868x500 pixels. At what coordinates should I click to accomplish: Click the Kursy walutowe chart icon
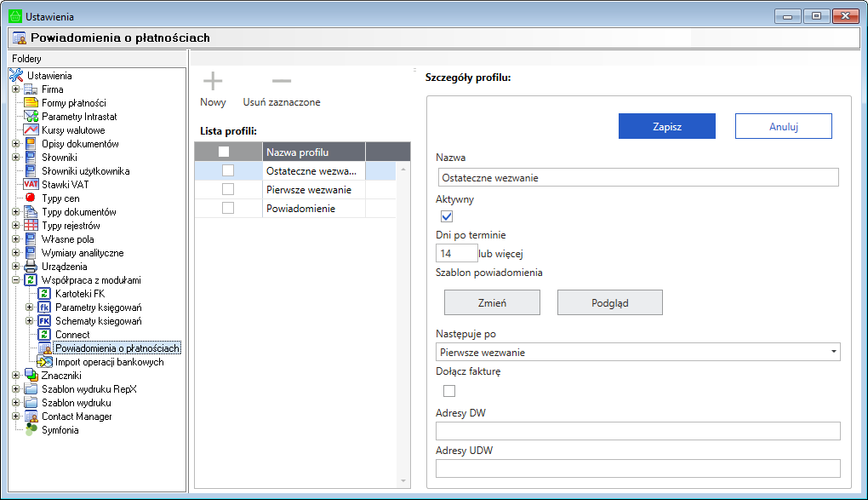click(x=31, y=129)
